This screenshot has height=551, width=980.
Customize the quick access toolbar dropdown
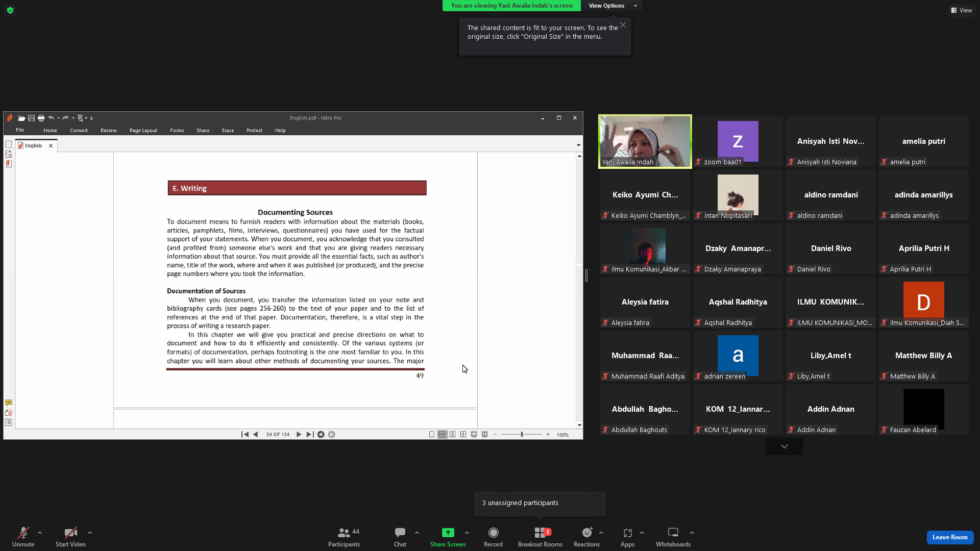click(91, 118)
